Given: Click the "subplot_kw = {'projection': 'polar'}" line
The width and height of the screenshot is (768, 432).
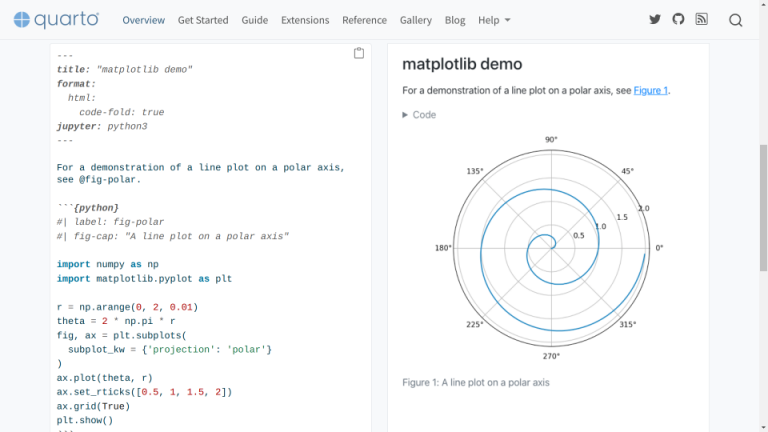Looking at the screenshot, I should pyautogui.click(x=170, y=350).
